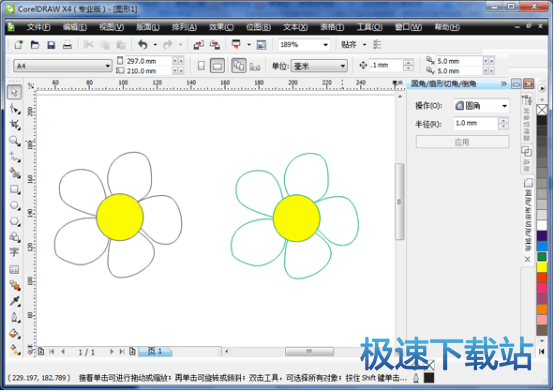Open the 文件(F) menu
This screenshot has height=391, width=554.
click(39, 27)
